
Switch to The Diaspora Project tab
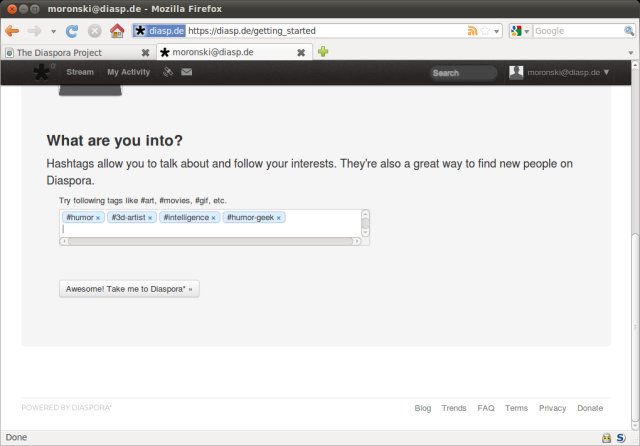click(70, 52)
